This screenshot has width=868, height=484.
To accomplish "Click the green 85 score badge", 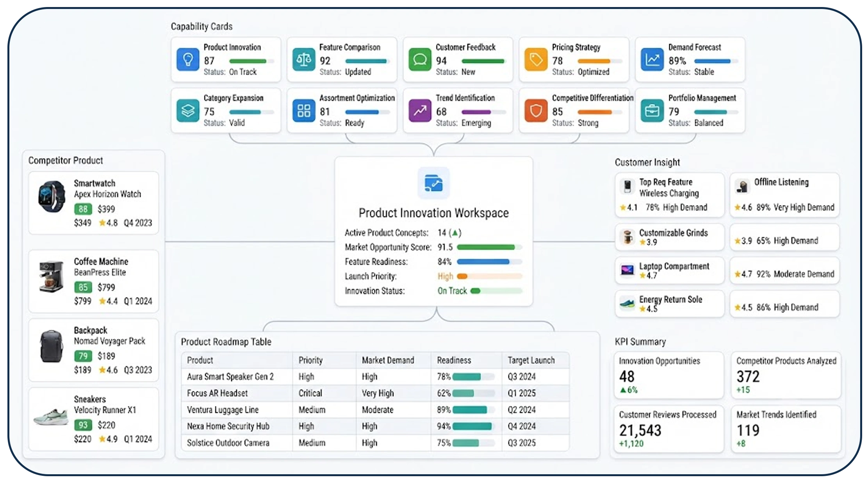I will coord(83,287).
